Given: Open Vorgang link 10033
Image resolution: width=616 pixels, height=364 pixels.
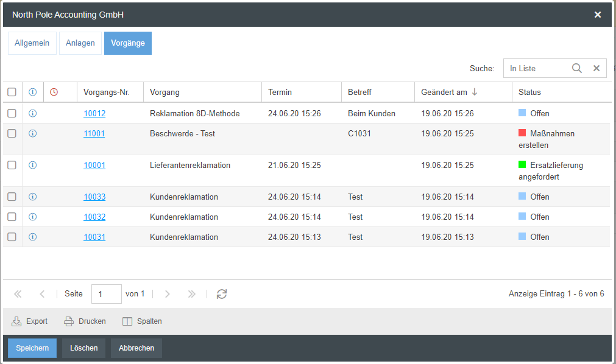Looking at the screenshot, I should click(94, 197).
